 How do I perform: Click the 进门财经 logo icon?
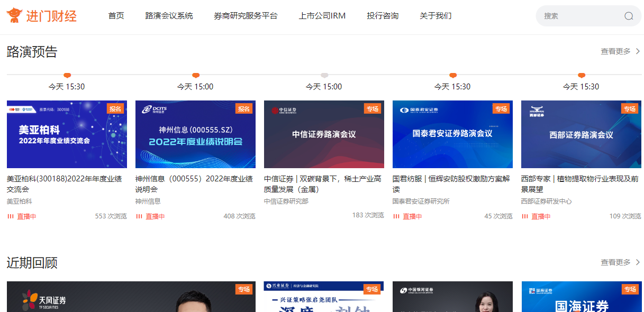point(15,15)
